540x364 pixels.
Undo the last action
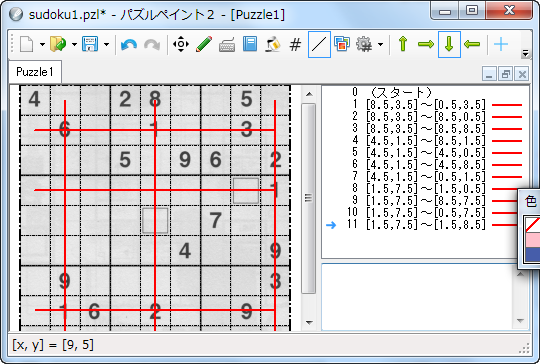(129, 45)
